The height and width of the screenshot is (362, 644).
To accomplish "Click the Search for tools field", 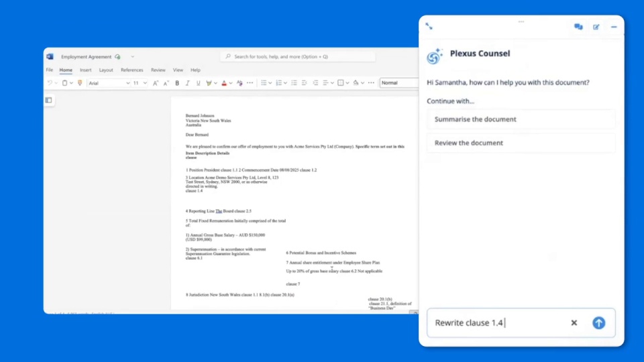I will 298,56.
